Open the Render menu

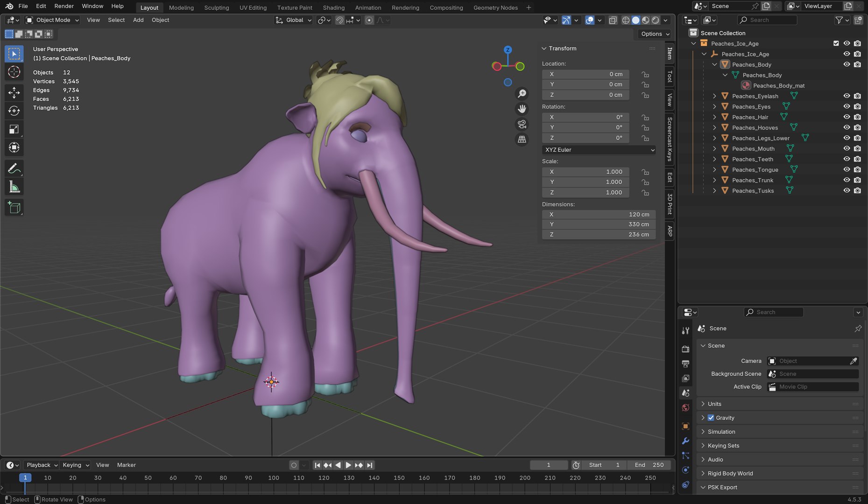click(64, 6)
